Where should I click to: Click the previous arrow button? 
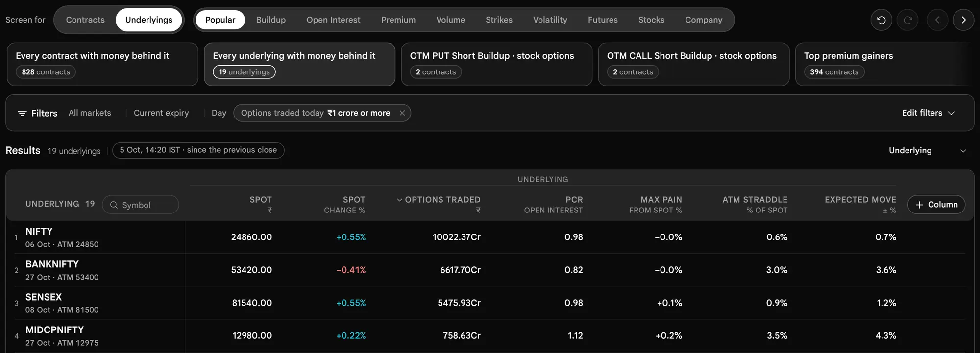click(937, 20)
